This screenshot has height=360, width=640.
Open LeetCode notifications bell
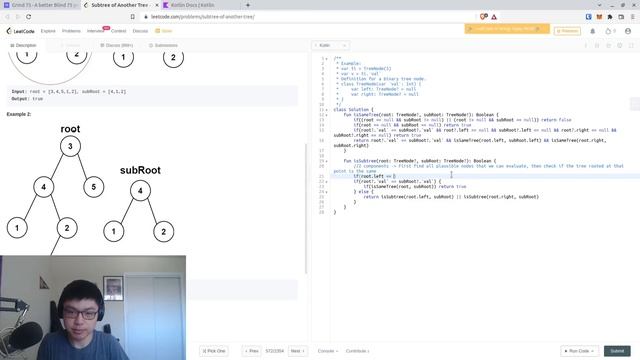(x=593, y=31)
